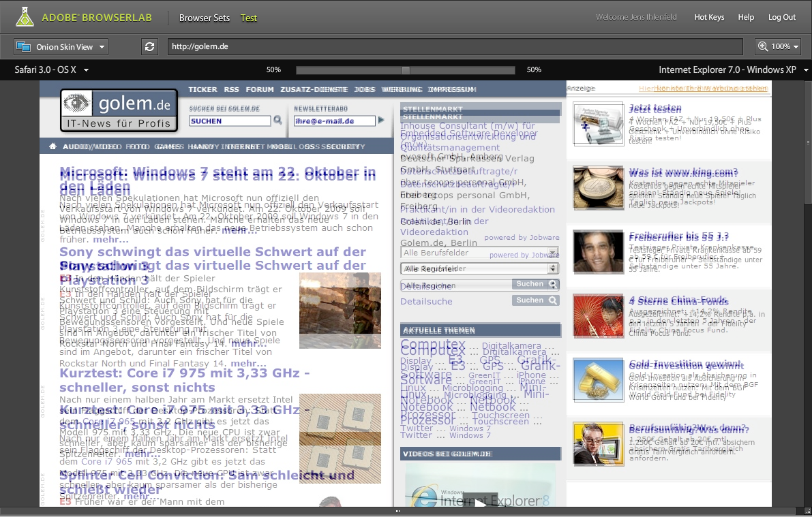Click the RSS nav link

pyautogui.click(x=232, y=89)
